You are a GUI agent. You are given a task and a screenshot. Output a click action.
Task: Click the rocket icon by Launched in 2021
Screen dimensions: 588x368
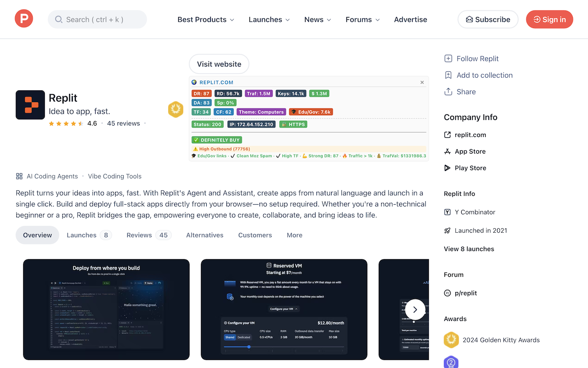pyautogui.click(x=447, y=230)
